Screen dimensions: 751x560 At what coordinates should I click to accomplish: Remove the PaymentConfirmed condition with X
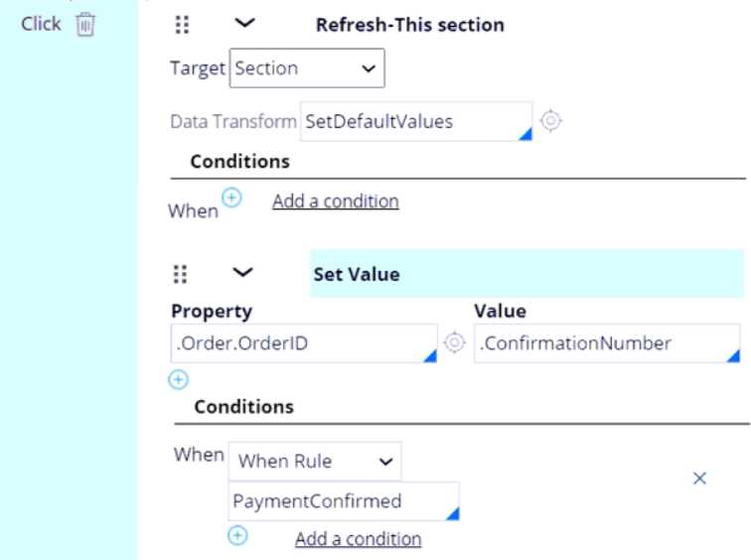pyautogui.click(x=698, y=479)
